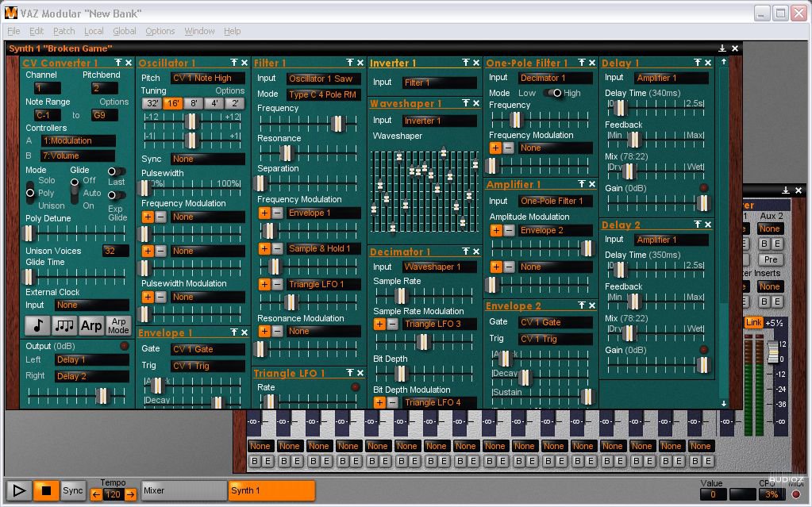Toggle the Exp Glide switch
This screenshot has width=812, height=507.
click(116, 195)
